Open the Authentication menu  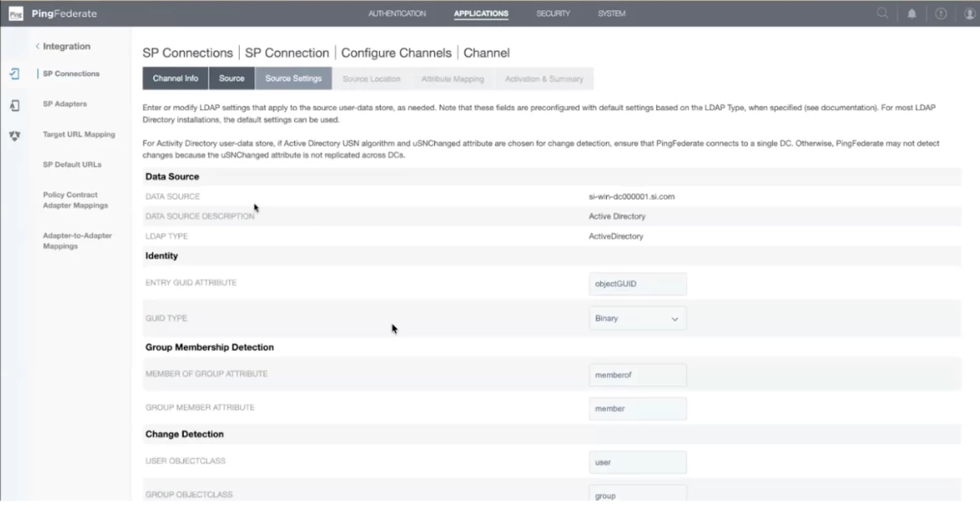pos(397,14)
